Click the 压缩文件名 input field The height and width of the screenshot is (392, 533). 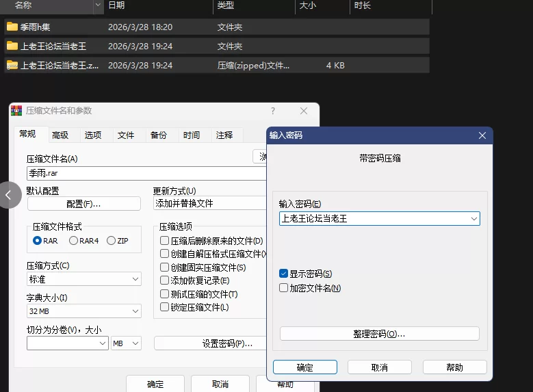coord(144,174)
